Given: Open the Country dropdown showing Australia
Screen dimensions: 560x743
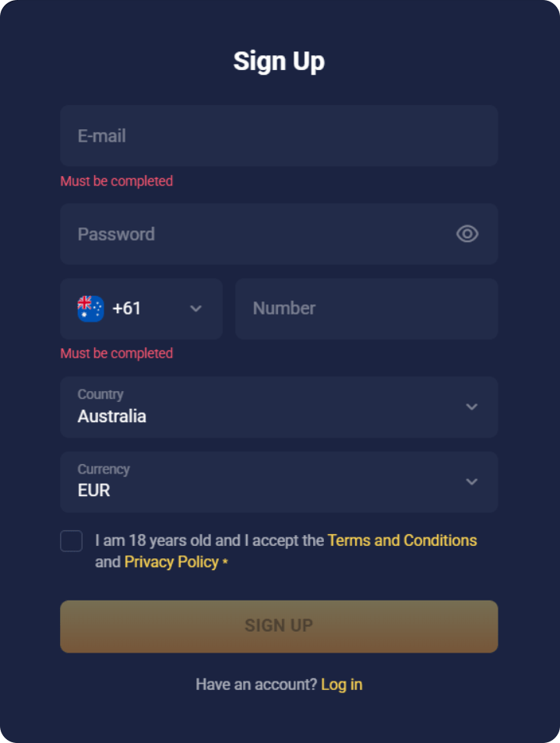Looking at the screenshot, I should pos(265,407).
